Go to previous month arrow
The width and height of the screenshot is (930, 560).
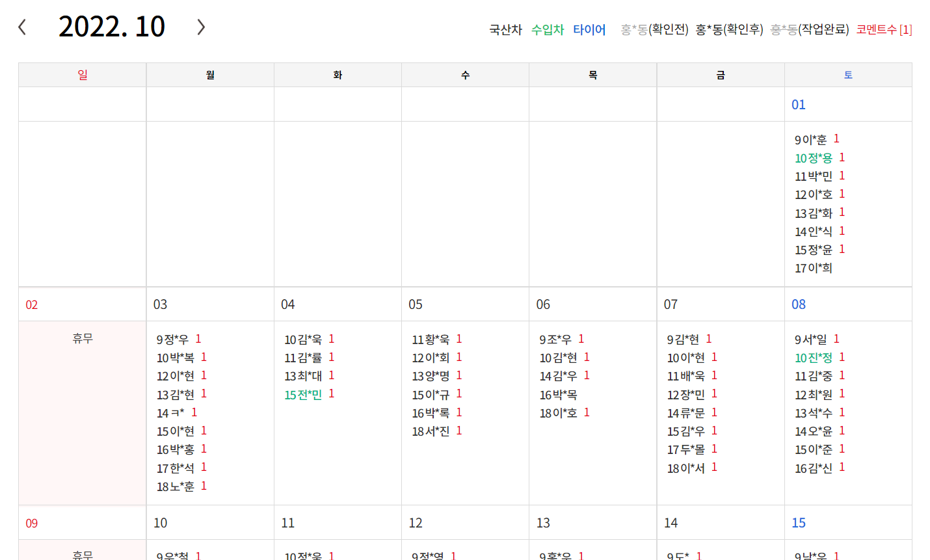coord(22,27)
